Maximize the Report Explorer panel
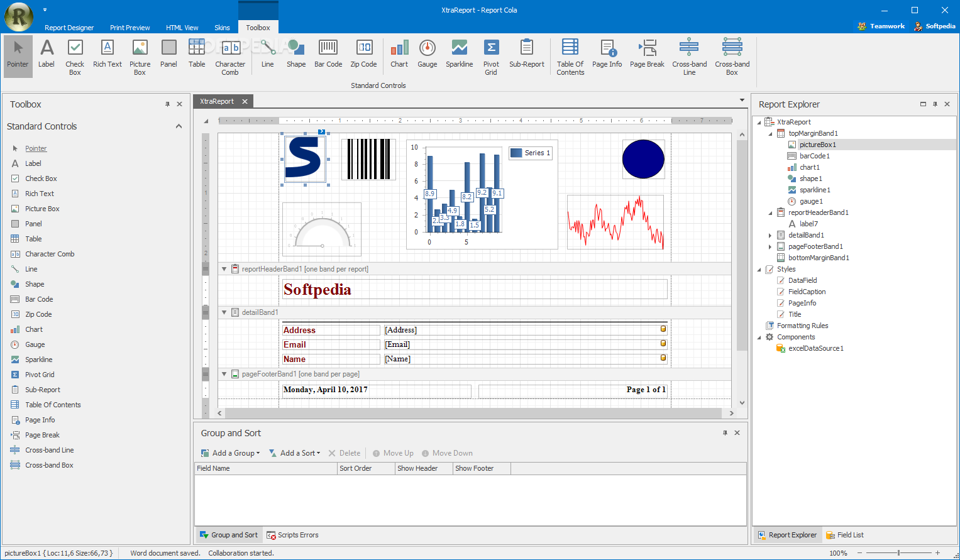 point(923,104)
